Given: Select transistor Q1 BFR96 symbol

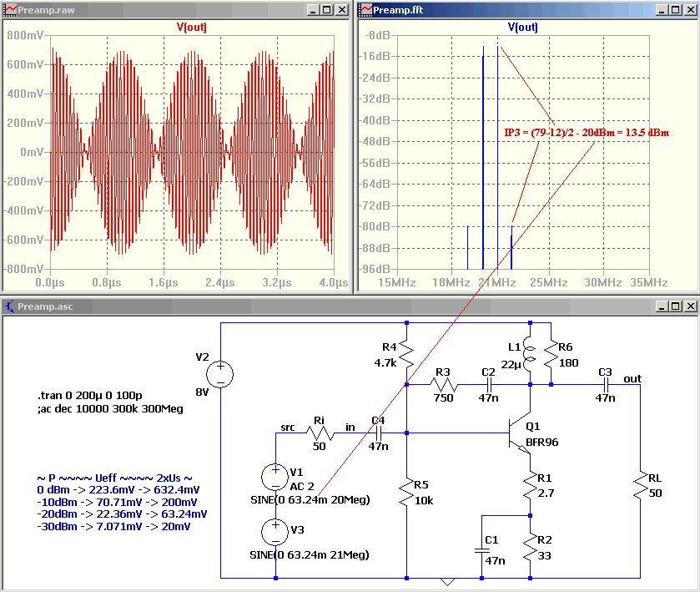Looking at the screenshot, I should 520,433.
